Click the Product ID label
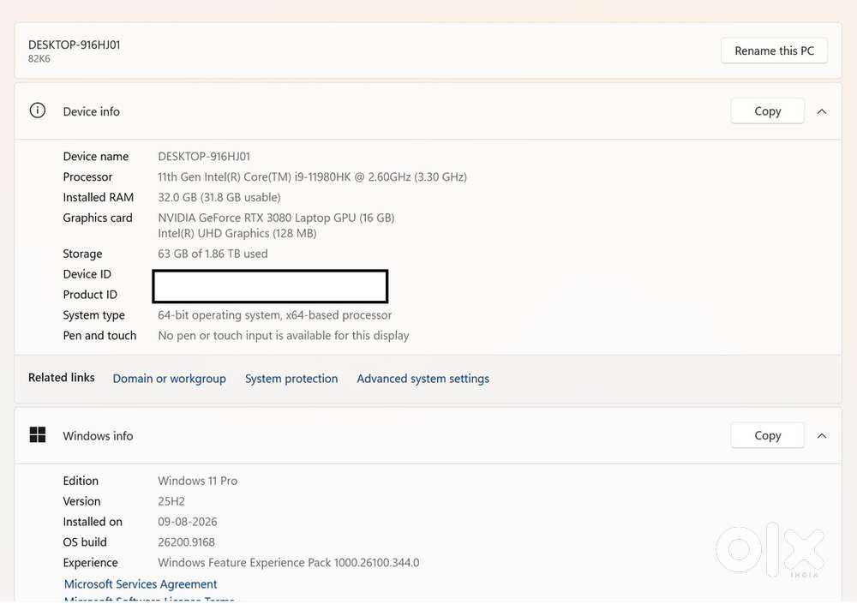857x616 pixels. click(x=90, y=295)
